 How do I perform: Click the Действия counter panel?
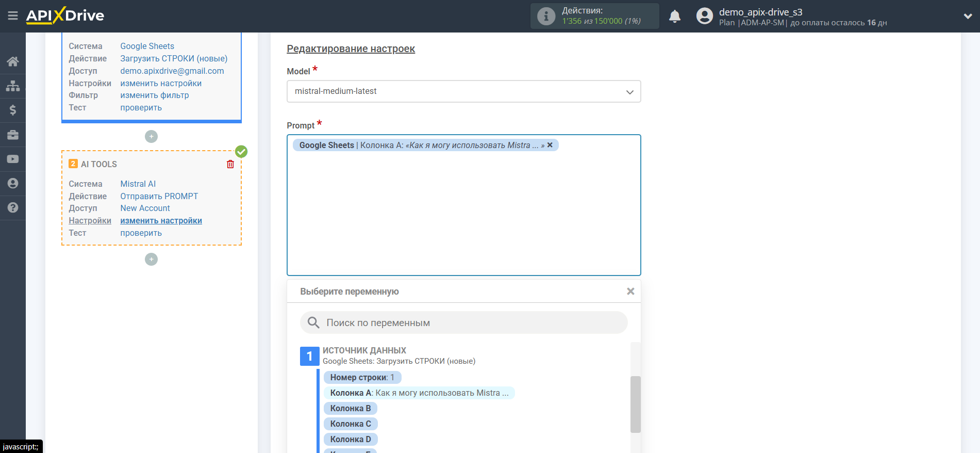click(594, 16)
